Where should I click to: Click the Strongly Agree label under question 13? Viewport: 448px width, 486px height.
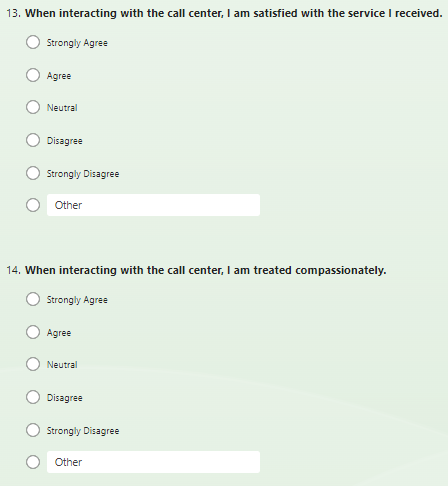pyautogui.click(x=77, y=43)
